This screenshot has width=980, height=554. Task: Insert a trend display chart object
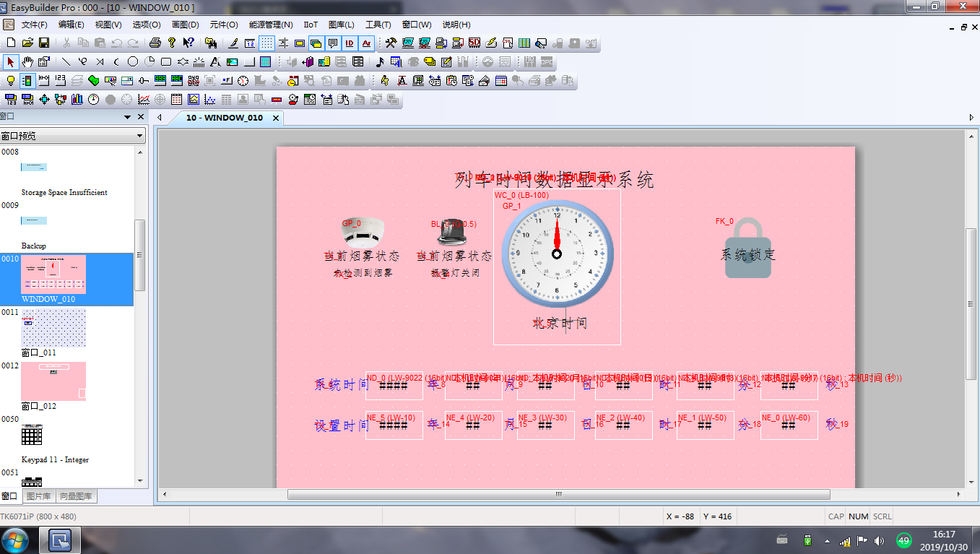[144, 99]
